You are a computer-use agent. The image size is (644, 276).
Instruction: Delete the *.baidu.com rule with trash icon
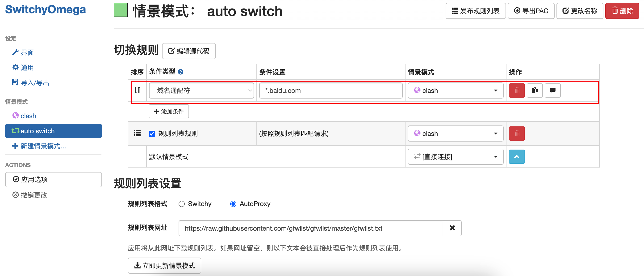pos(517,91)
